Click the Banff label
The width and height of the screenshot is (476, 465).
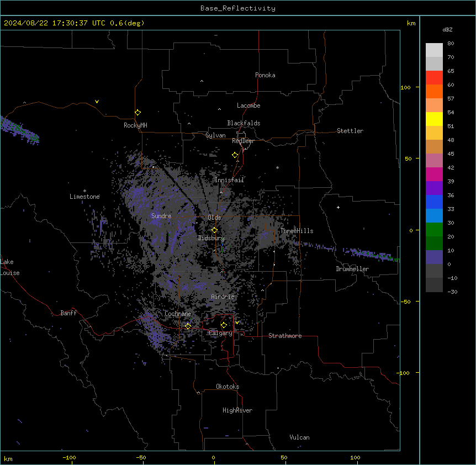point(68,313)
